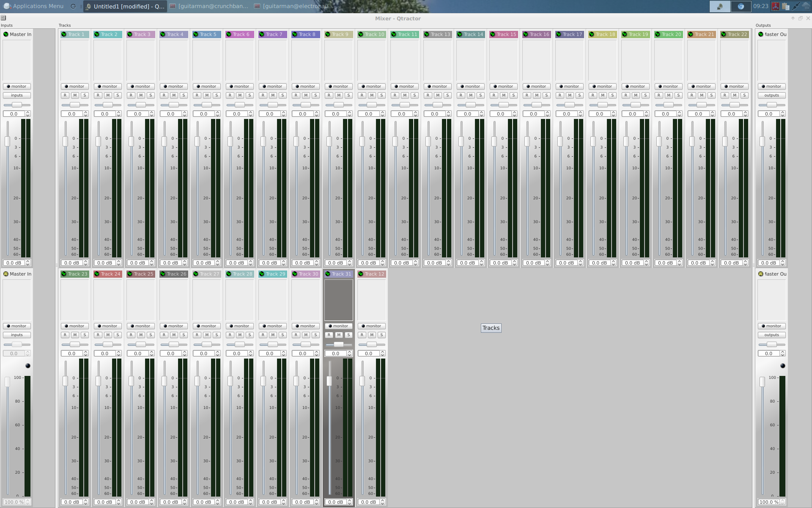
Task: Toggle monitor on Track 31
Action: (339, 326)
